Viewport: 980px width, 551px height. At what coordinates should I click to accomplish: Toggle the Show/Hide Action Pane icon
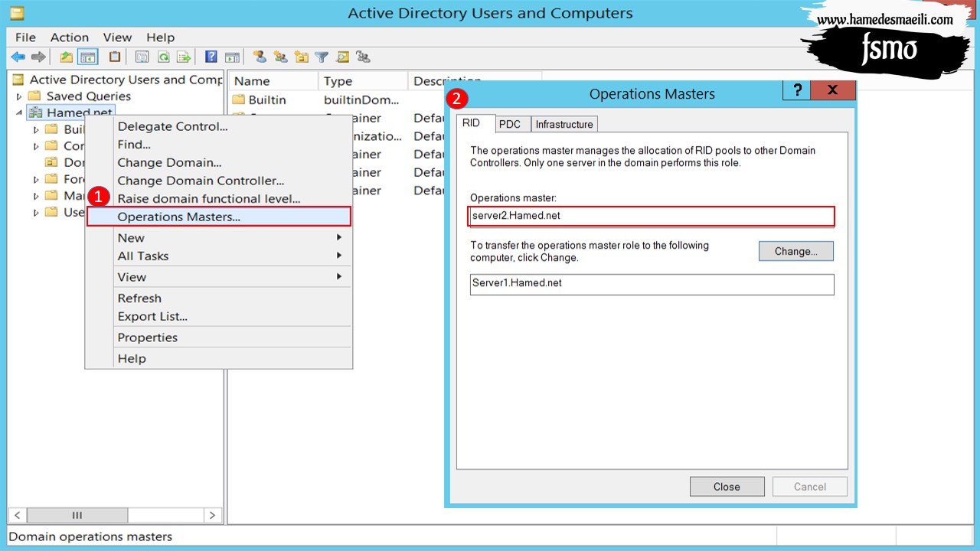coord(232,57)
